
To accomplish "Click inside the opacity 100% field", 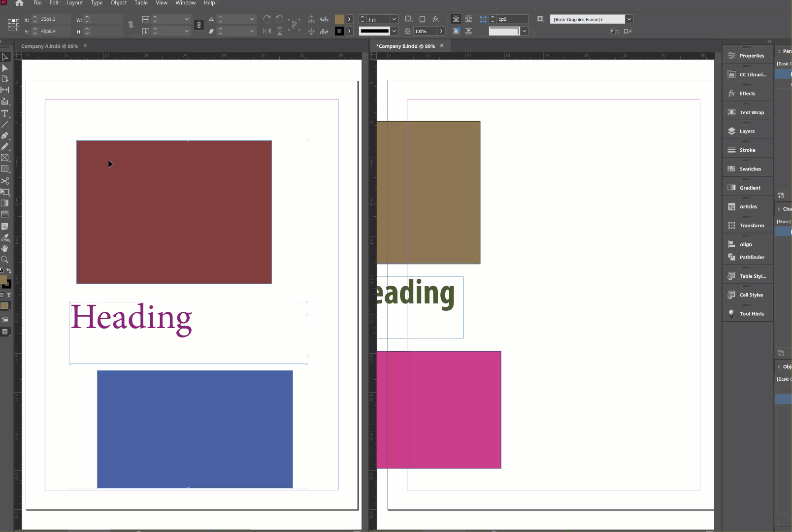I will tap(424, 31).
